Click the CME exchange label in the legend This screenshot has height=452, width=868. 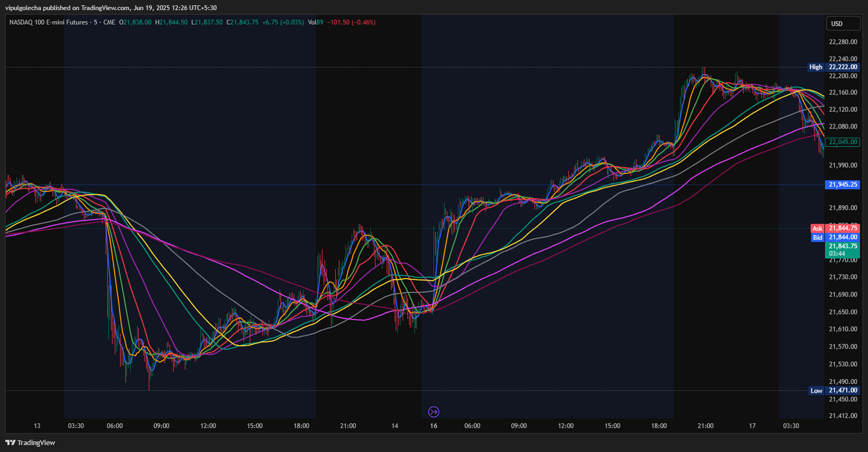pos(109,22)
